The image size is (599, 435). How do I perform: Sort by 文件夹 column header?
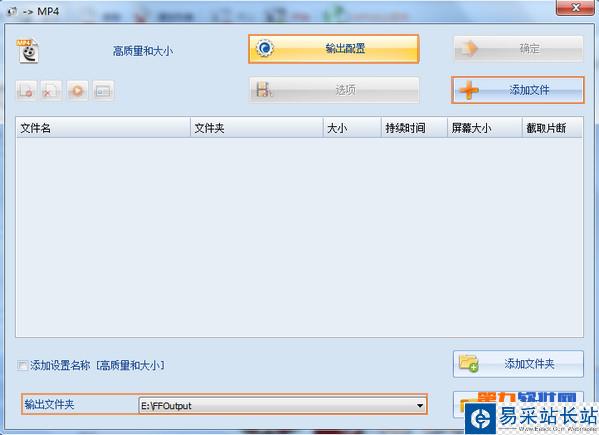pos(256,128)
